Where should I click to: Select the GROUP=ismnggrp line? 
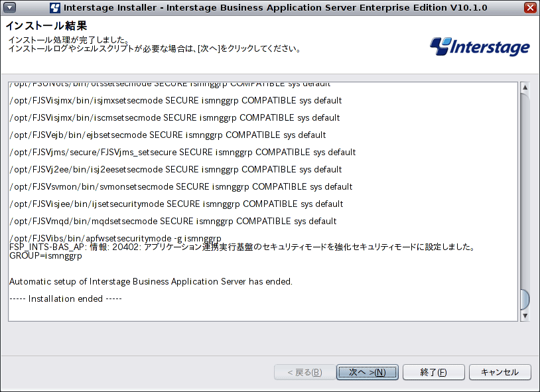(46, 256)
